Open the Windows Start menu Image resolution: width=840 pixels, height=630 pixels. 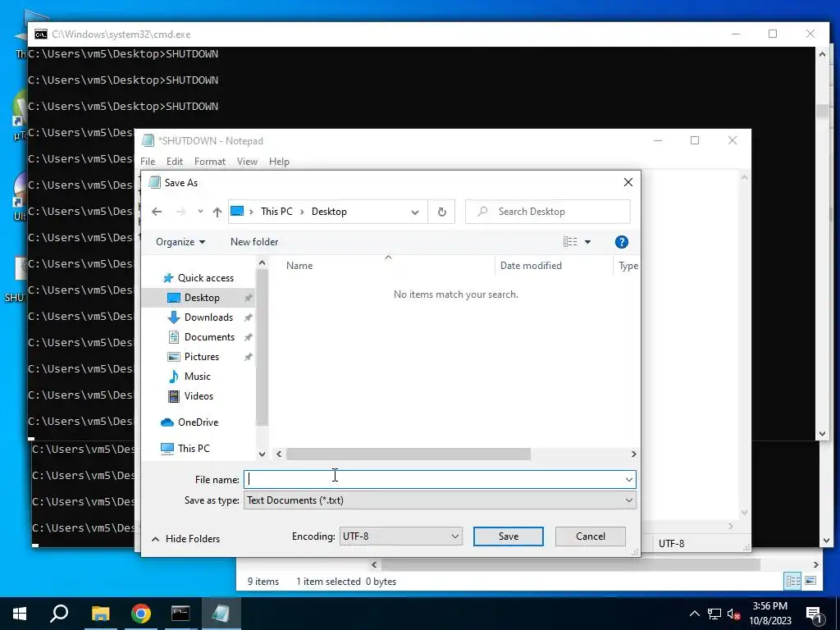click(x=20, y=614)
